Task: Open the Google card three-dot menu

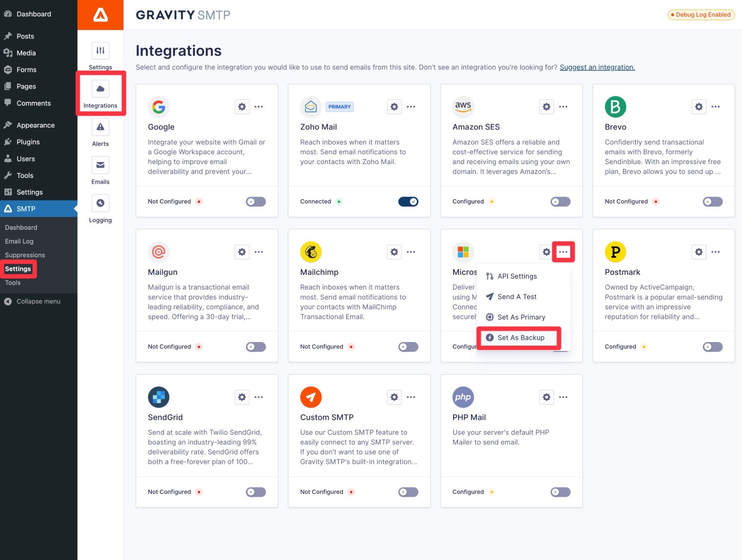Action: pyautogui.click(x=259, y=107)
